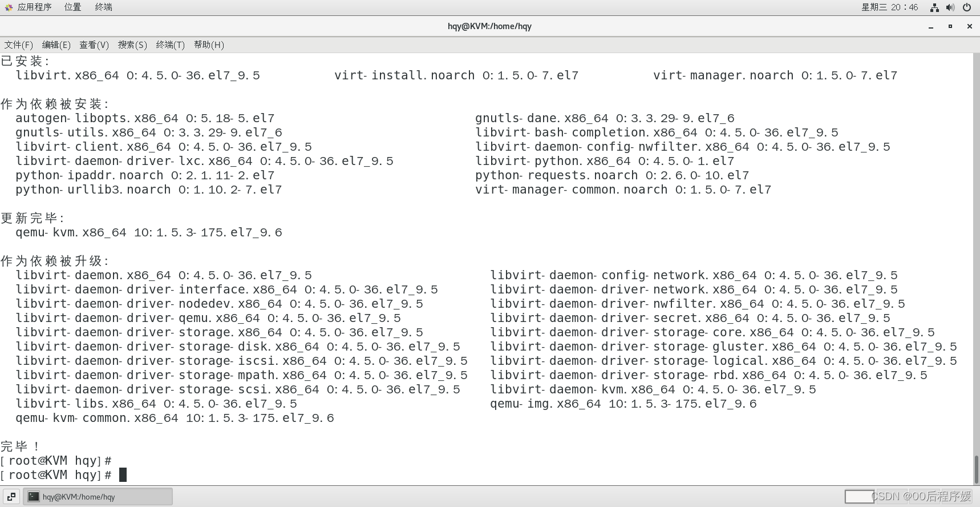Click the terminal cursor at last prompt
The image size is (980, 507).
coord(123,475)
